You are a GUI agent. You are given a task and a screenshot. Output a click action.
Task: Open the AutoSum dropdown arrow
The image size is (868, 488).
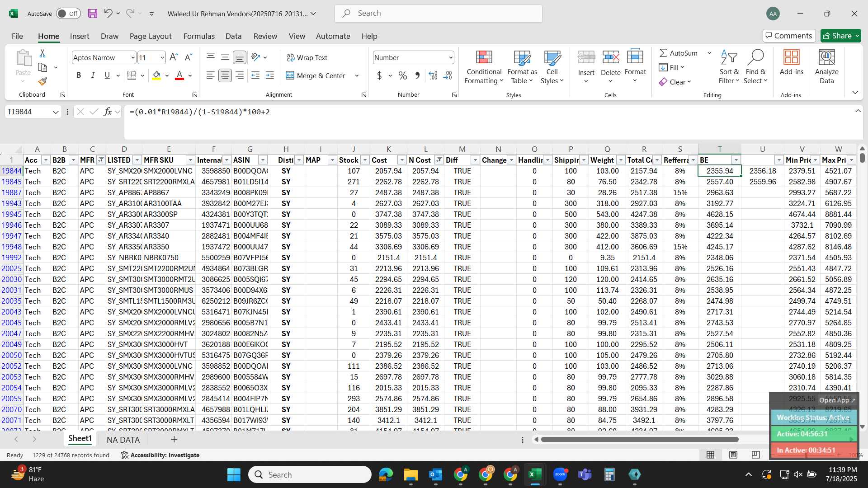[709, 53]
